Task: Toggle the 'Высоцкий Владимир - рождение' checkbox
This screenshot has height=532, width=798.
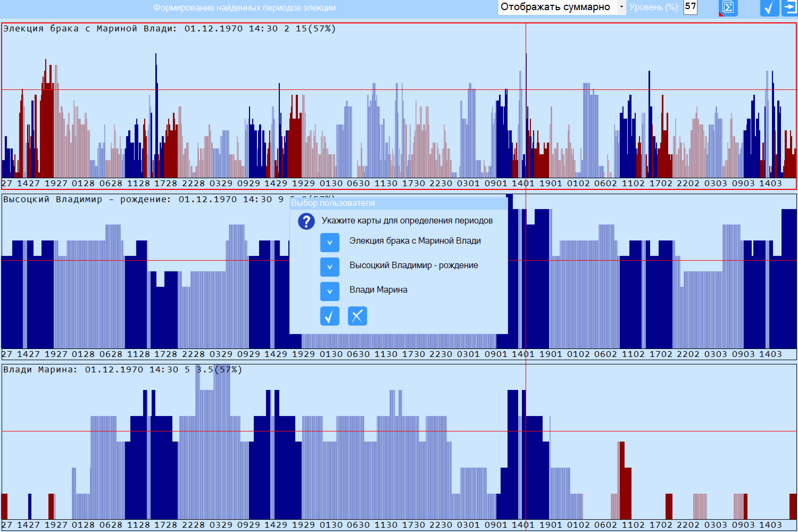Action: (330, 267)
